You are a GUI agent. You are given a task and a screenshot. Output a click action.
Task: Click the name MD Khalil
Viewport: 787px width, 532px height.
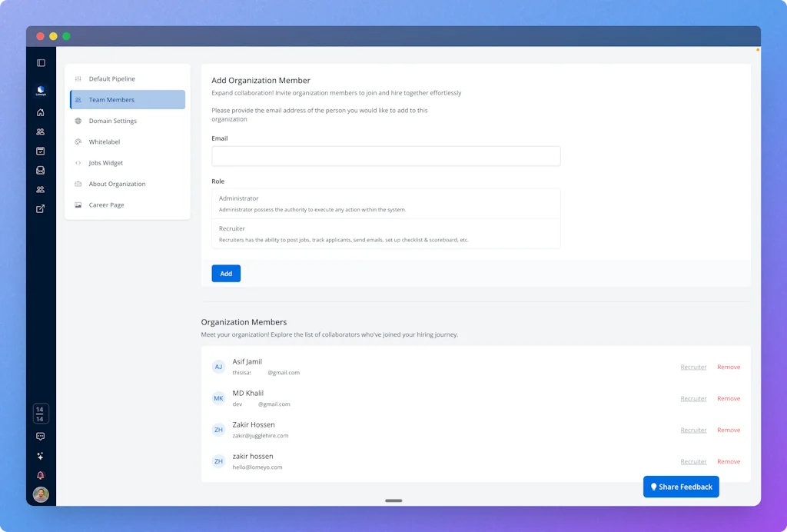click(x=248, y=394)
